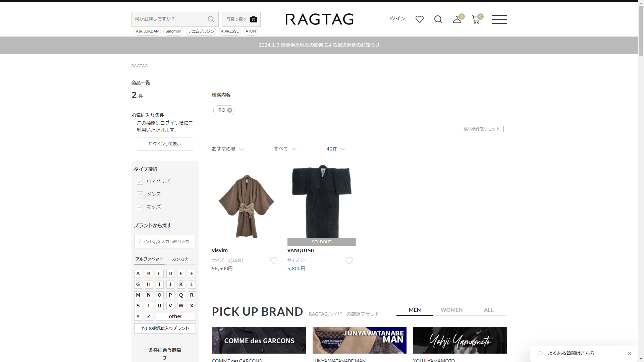The width and height of the screenshot is (644, 362).
Task: Favorite the visvim item with heart
Action: (x=273, y=261)
